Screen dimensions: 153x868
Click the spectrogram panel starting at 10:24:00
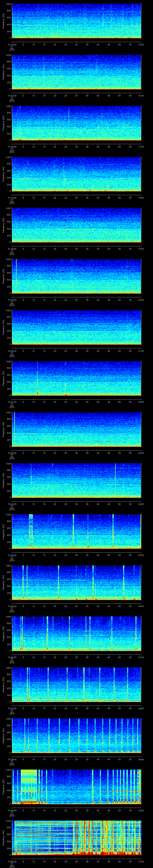point(77,531)
